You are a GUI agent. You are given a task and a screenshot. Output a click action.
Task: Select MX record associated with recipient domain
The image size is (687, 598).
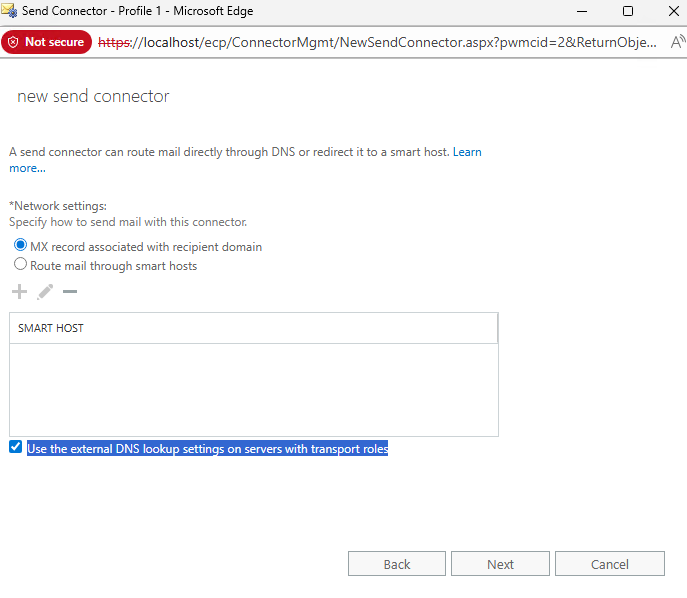pos(20,246)
